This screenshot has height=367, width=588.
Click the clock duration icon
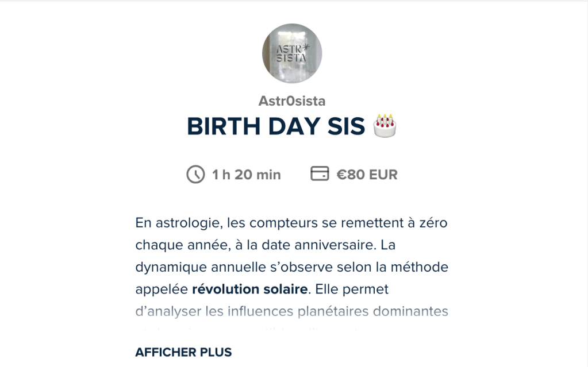coord(195,174)
